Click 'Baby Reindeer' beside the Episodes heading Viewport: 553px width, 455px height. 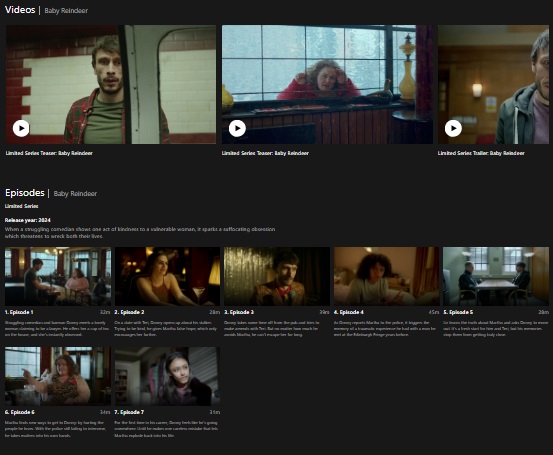(x=75, y=193)
